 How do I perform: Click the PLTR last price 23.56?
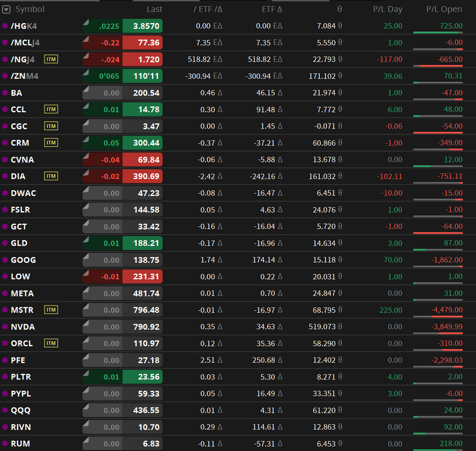(x=143, y=377)
